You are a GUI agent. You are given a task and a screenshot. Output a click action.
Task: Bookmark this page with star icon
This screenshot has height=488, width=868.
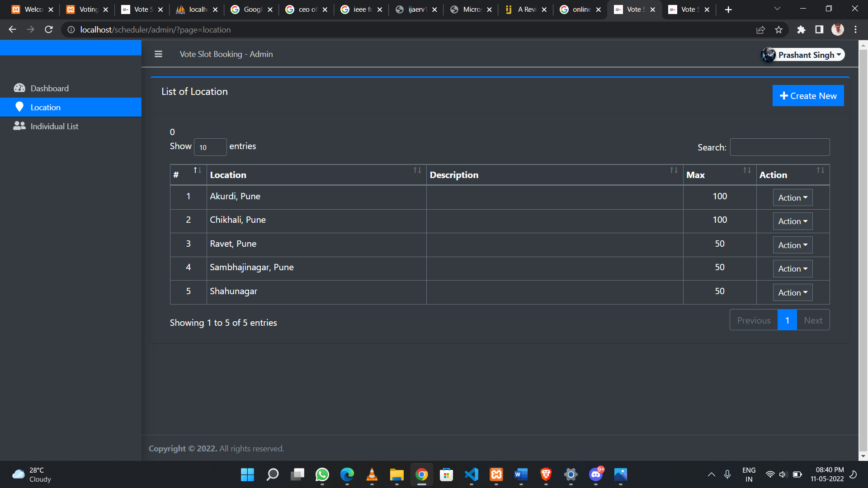pyautogui.click(x=778, y=29)
